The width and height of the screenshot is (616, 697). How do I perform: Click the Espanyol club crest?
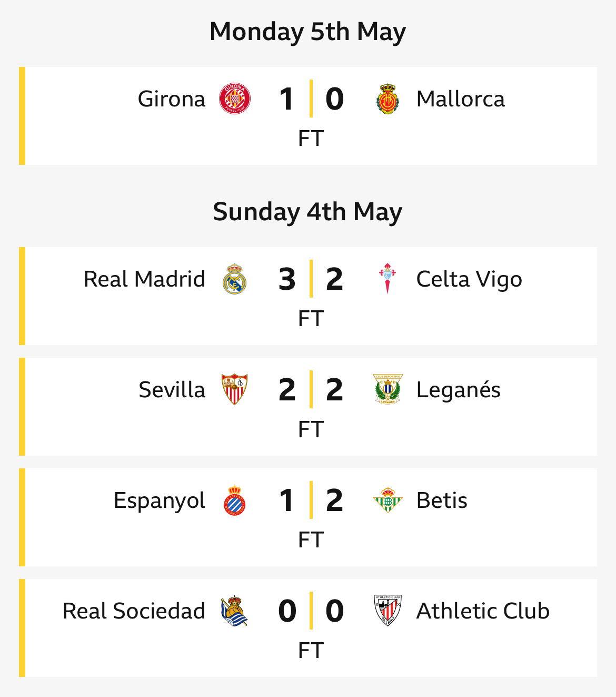click(235, 500)
